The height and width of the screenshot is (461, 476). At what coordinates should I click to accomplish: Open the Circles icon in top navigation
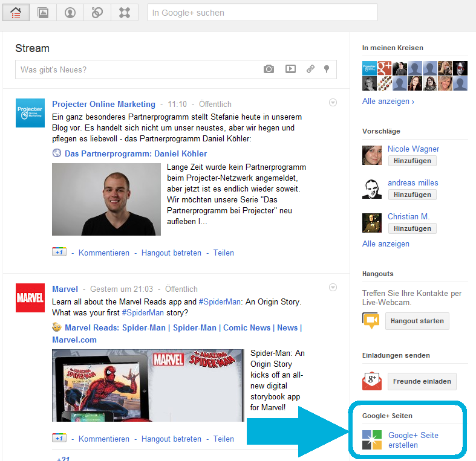coord(97,13)
